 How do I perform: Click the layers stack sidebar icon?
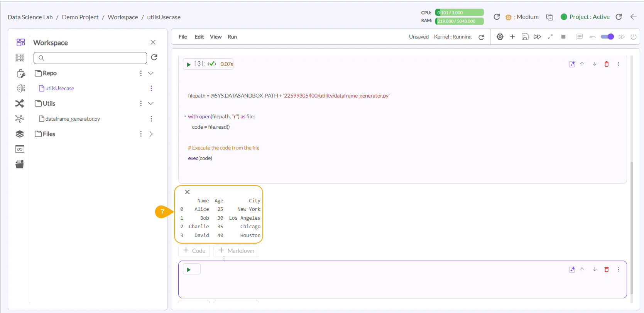click(20, 134)
